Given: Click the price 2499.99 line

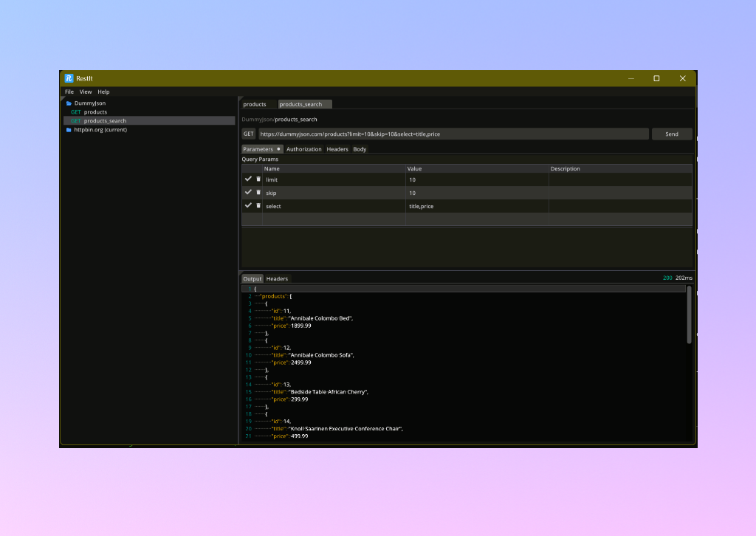Looking at the screenshot, I should [x=291, y=363].
